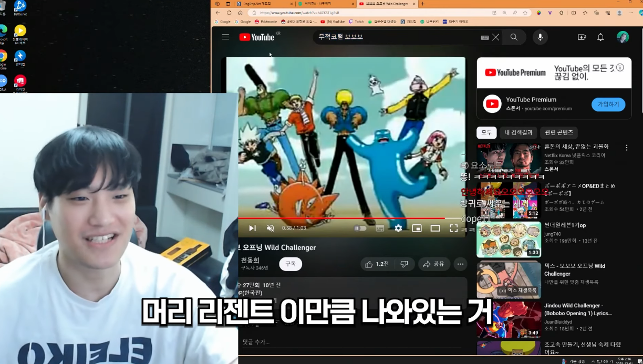
Task: Open options menu for 혼돈의 세상 video
Action: coord(627,148)
